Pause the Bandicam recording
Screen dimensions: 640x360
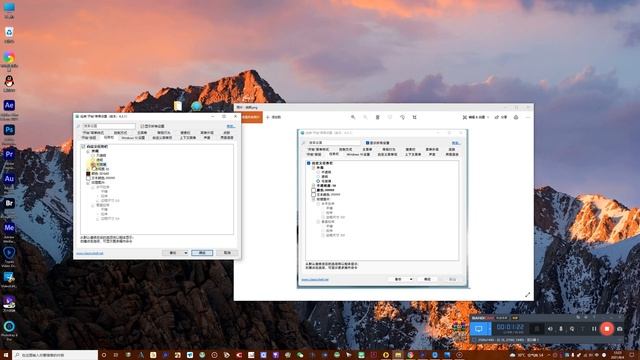594,329
